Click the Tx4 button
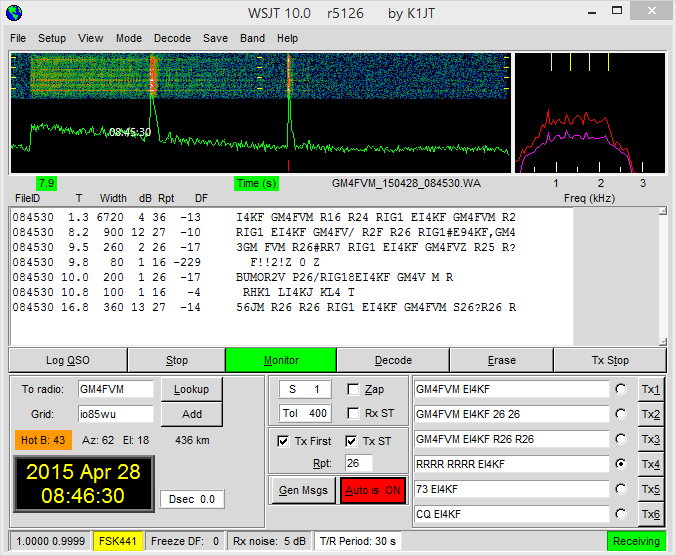This screenshot has height=556, width=676. [651, 464]
